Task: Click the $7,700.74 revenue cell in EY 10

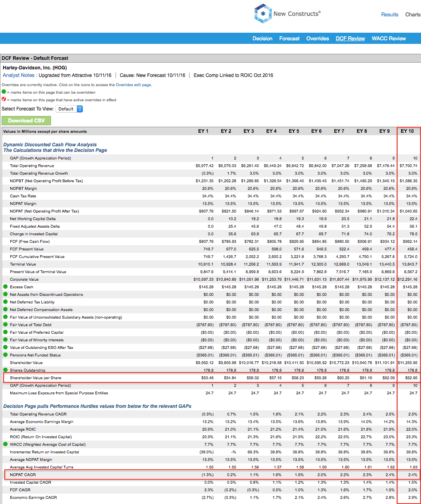Action: point(408,166)
